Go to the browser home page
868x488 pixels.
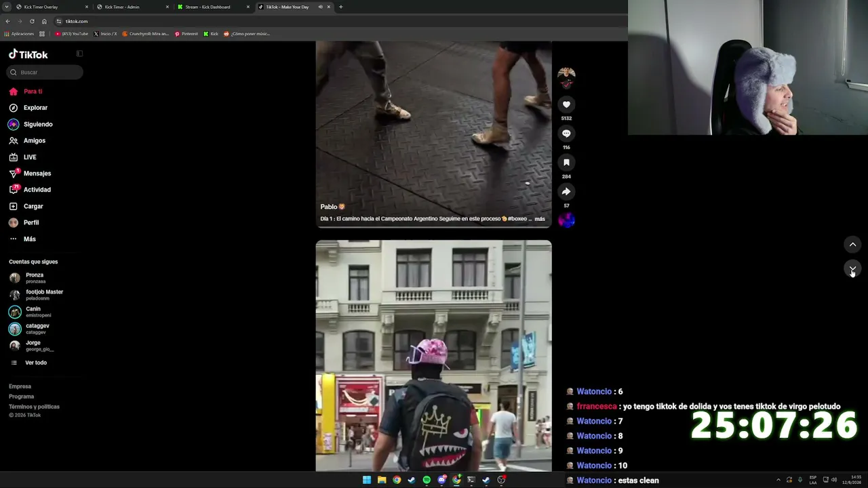(44, 21)
